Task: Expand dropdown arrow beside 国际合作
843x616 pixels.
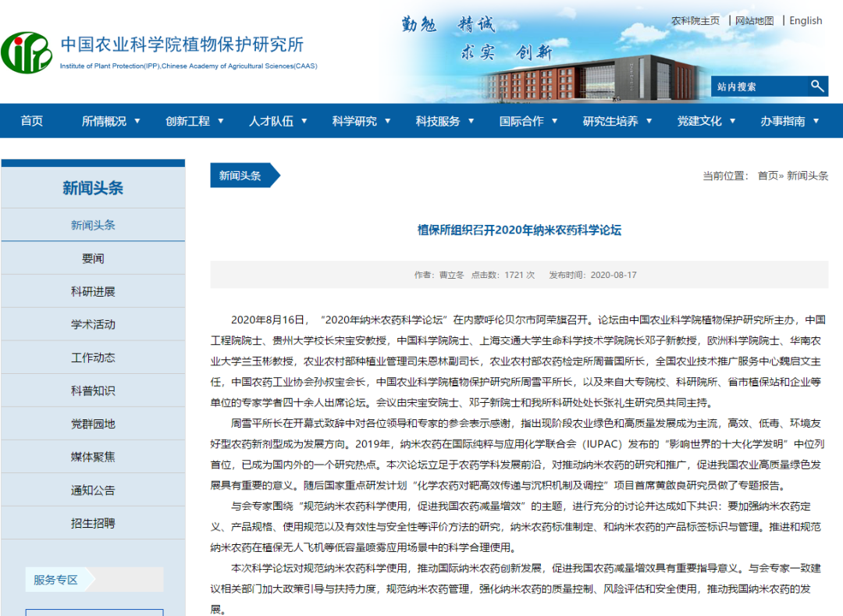Action: coord(554,121)
